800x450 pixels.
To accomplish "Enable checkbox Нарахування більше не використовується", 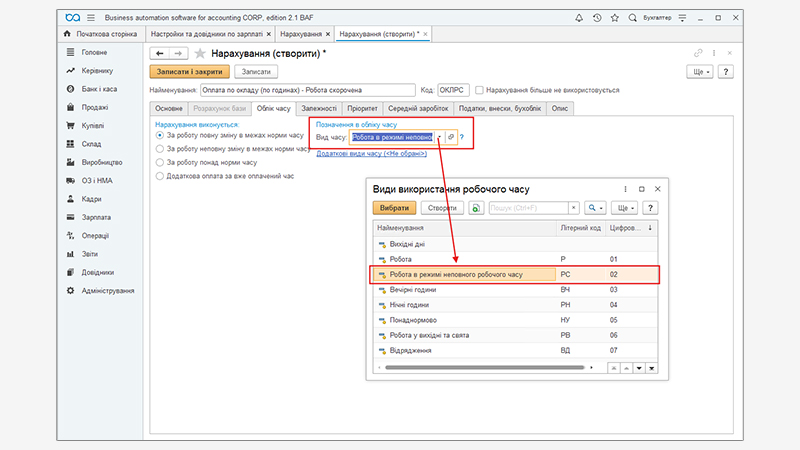I will point(481,90).
